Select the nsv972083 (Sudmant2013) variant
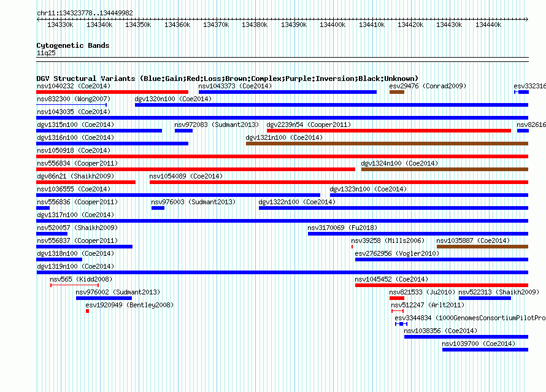546x392 pixels. pyautogui.click(x=183, y=131)
